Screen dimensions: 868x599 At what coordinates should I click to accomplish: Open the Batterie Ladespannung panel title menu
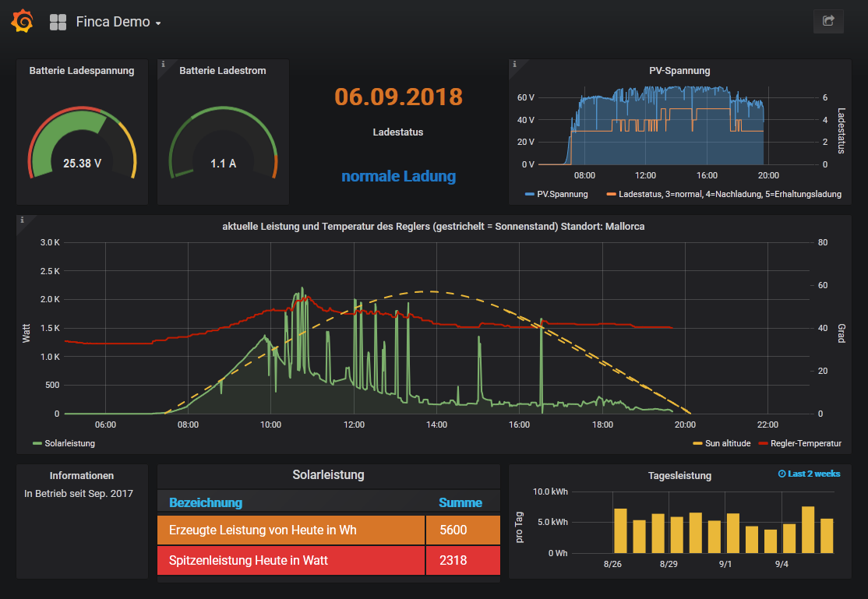[82, 71]
